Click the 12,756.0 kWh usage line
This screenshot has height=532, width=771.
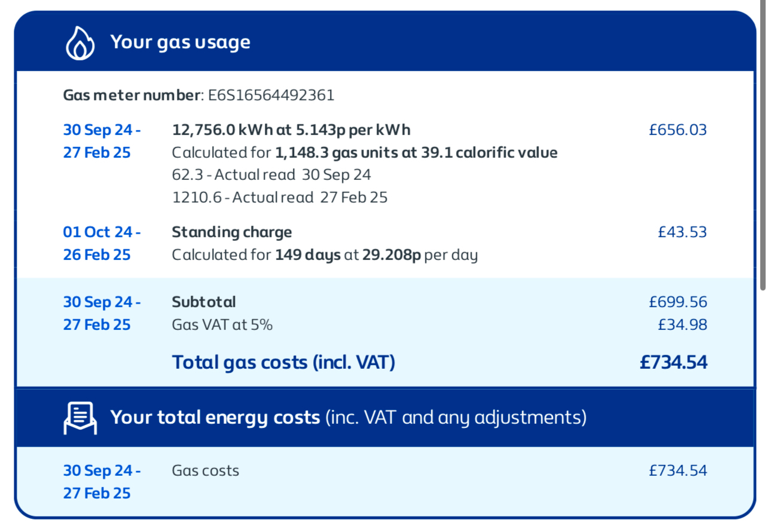tap(291, 130)
